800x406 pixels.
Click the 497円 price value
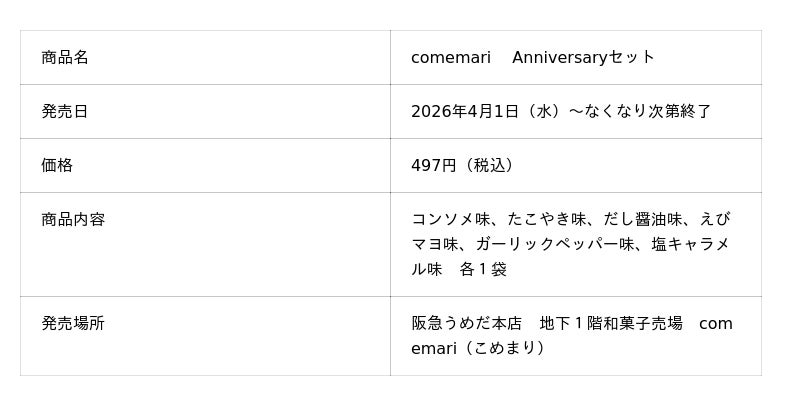pos(433,165)
